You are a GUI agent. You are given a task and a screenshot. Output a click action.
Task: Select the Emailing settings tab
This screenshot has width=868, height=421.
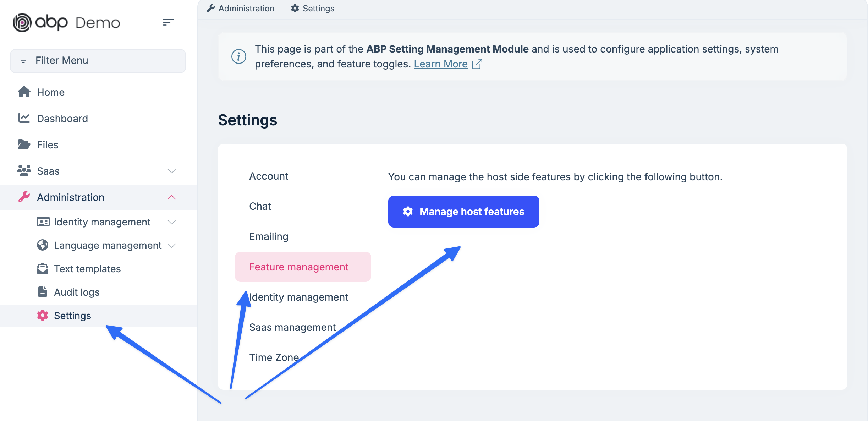[269, 236]
